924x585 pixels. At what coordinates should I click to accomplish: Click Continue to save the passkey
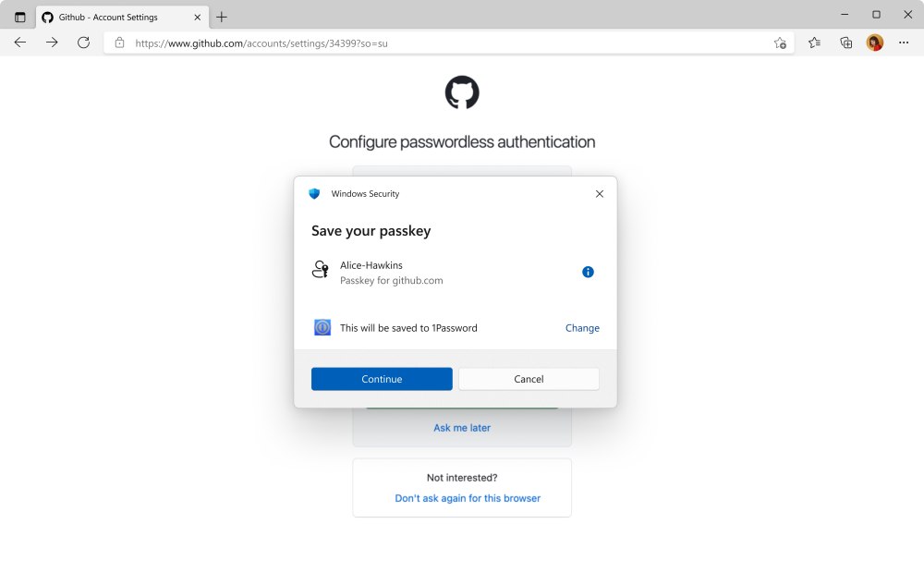(x=382, y=378)
